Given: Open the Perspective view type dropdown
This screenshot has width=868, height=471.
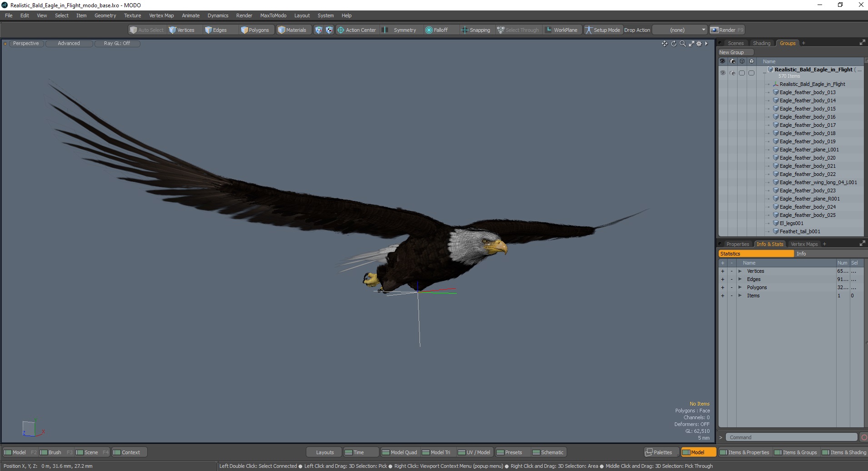Looking at the screenshot, I should (26, 44).
